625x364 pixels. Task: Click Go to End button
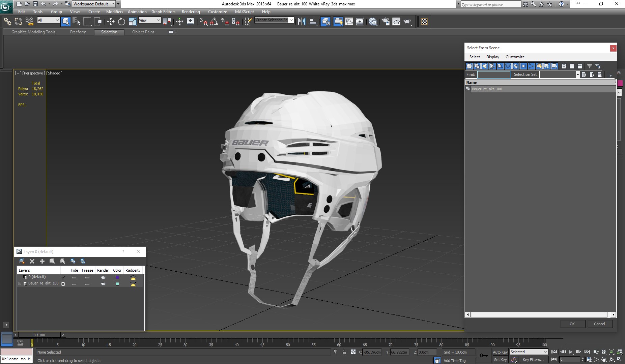(x=587, y=352)
